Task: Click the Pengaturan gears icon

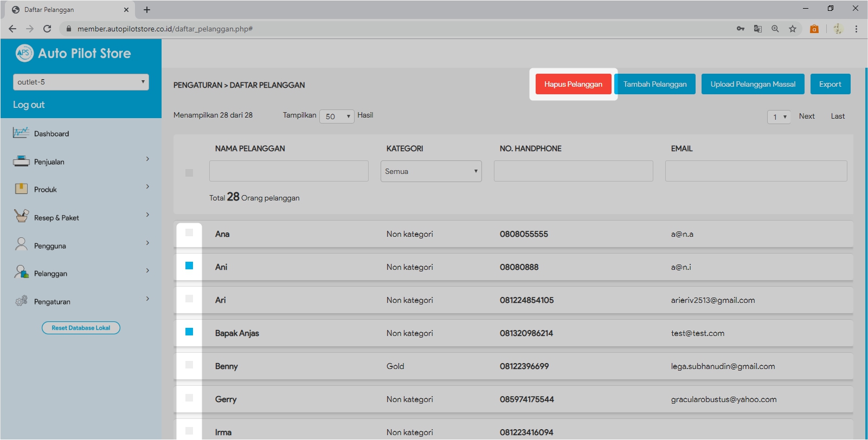Action: pos(21,301)
